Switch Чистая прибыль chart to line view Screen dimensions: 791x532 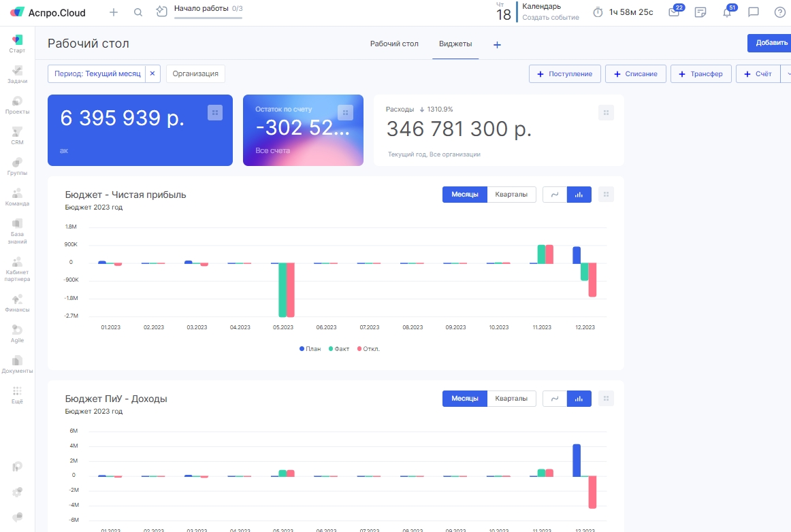[554, 195]
